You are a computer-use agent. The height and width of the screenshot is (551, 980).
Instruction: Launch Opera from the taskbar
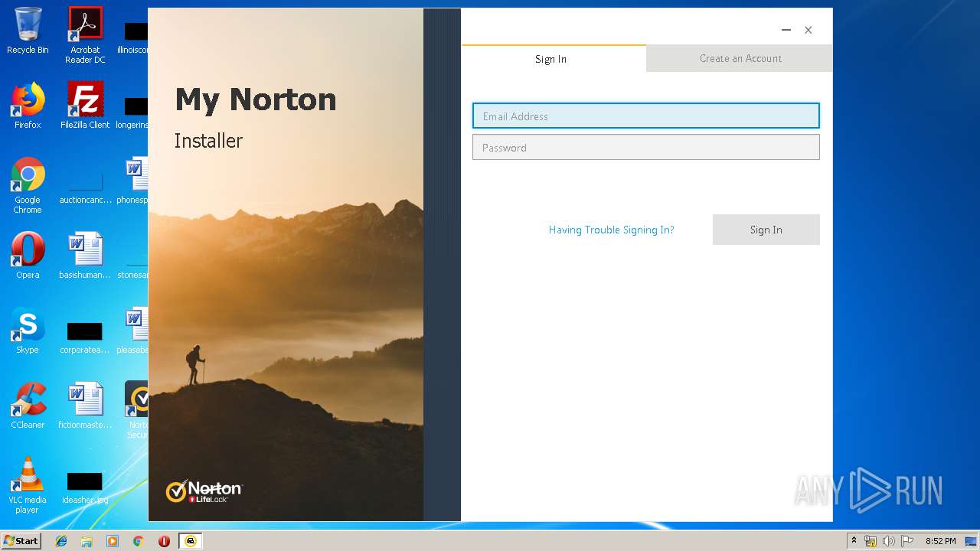coord(164,541)
